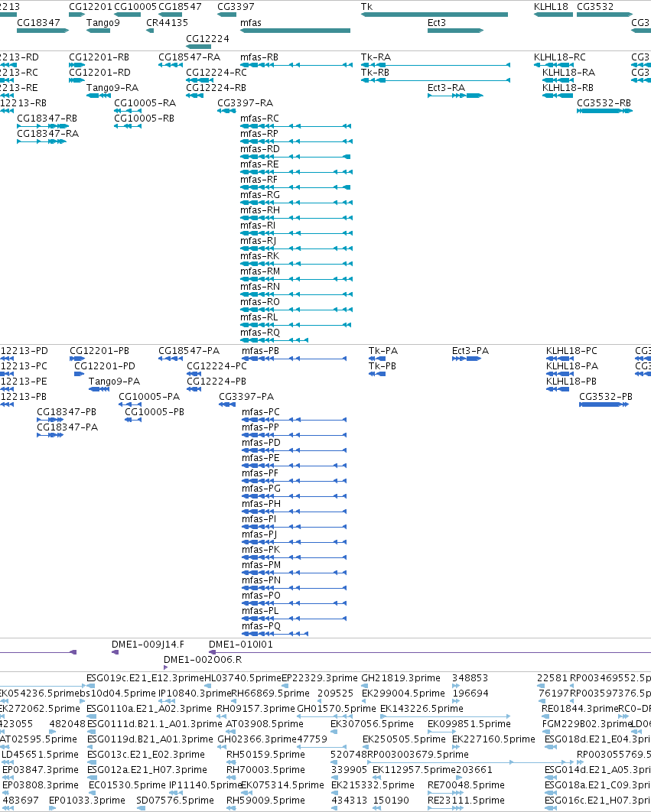Image resolution: width=651 pixels, height=812 pixels.
Task: Click the CG3532 gene label
Action: (x=595, y=7)
